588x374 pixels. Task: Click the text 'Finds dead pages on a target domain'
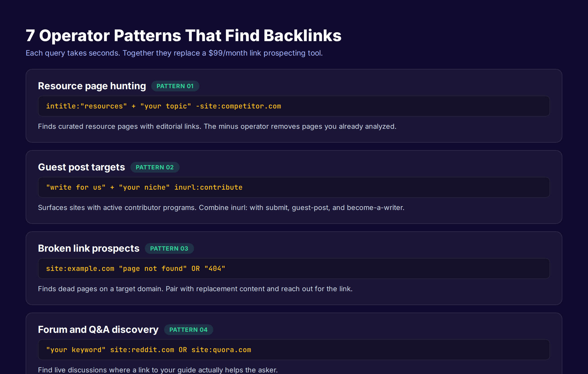click(100, 289)
